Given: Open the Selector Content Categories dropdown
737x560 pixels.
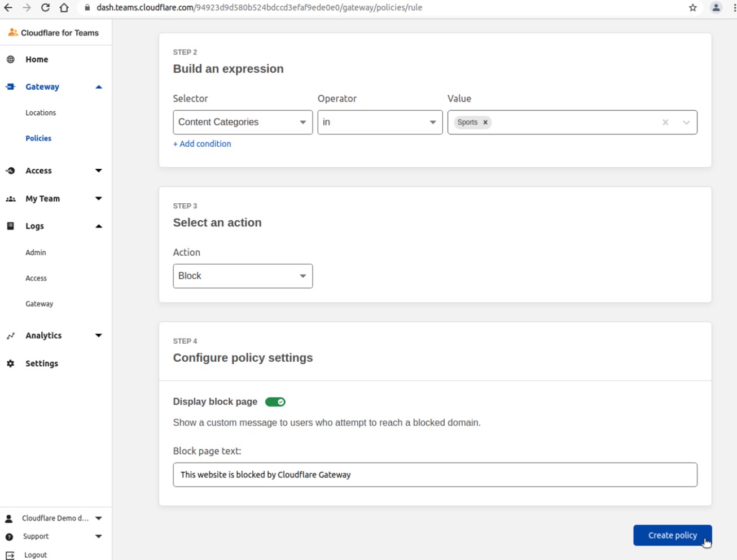Looking at the screenshot, I should 243,122.
